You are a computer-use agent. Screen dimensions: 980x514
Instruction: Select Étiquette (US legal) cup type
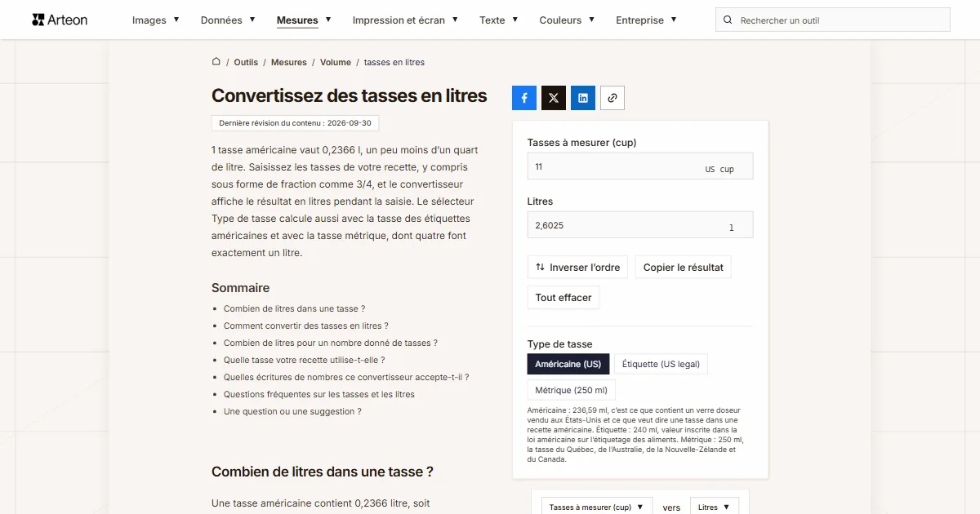point(661,364)
